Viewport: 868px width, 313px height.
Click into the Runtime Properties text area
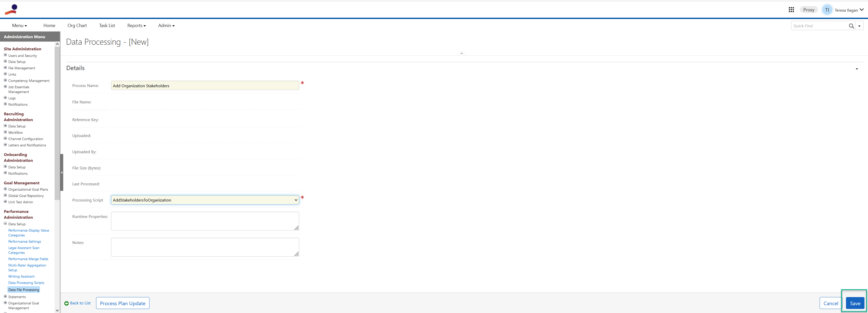tap(205, 221)
